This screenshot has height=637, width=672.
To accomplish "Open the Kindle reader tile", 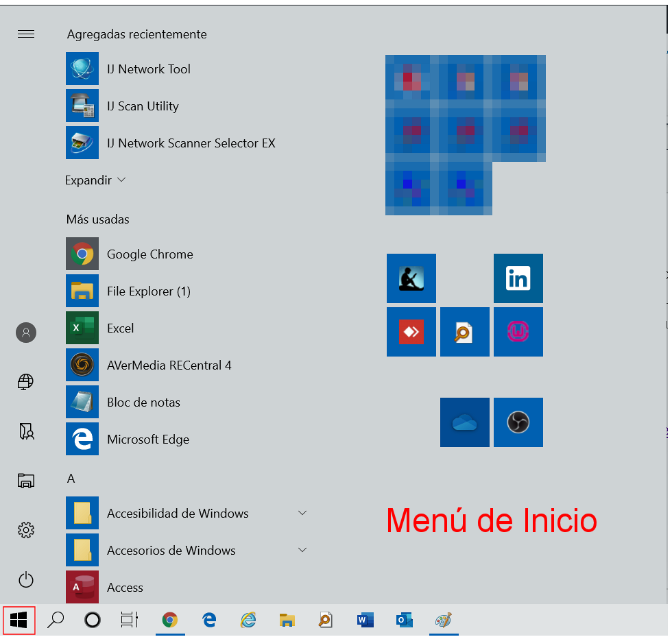I will tap(411, 278).
